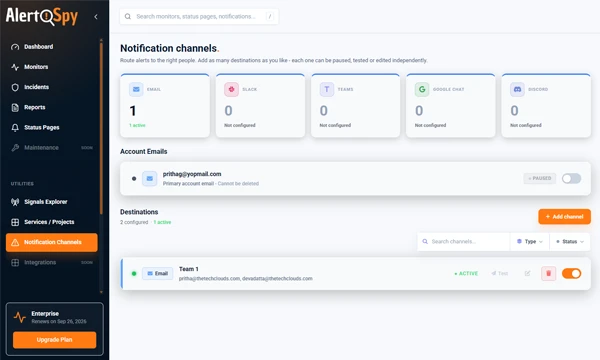Image resolution: width=600 pixels, height=360 pixels.
Task: Select the Maintenance menu item
Action: coord(52,148)
